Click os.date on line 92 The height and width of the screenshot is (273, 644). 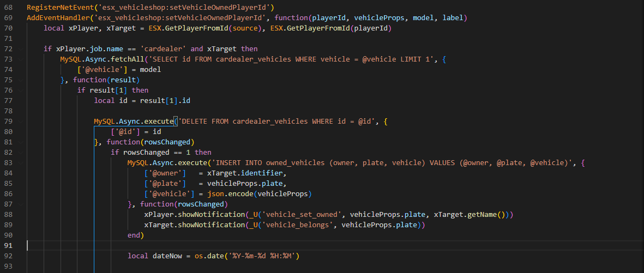[209, 256]
